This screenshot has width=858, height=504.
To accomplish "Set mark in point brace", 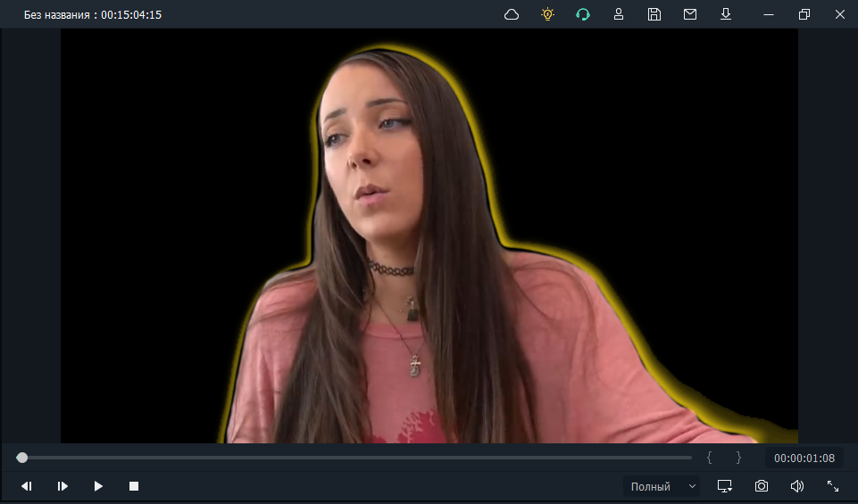I will [x=709, y=458].
